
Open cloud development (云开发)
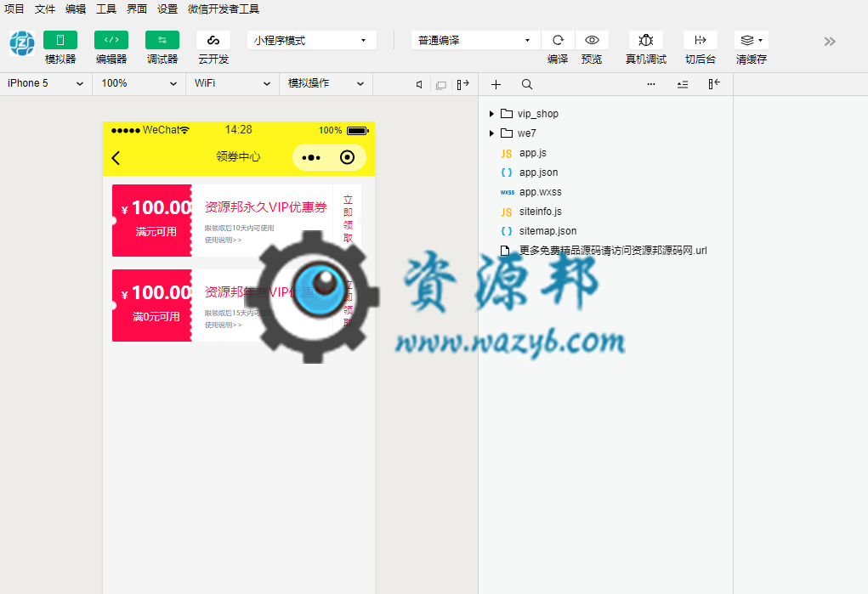tap(213, 40)
